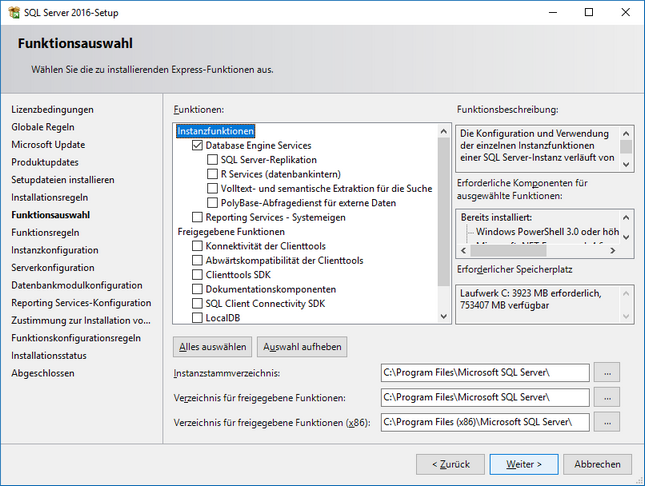Select Funktionsauswahl step in sidebar
The height and width of the screenshot is (486, 645).
pos(51,215)
